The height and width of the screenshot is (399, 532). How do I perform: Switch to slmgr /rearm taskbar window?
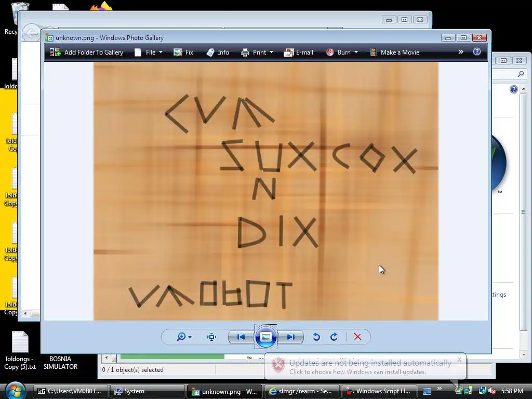click(302, 391)
